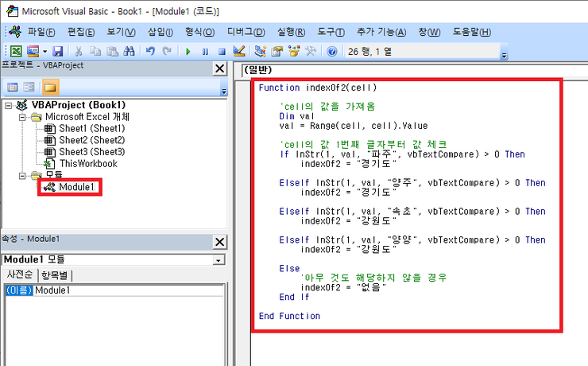The height and width of the screenshot is (366, 588).
Task: Save the workbook with the floppy disk icon
Action: pos(58,51)
